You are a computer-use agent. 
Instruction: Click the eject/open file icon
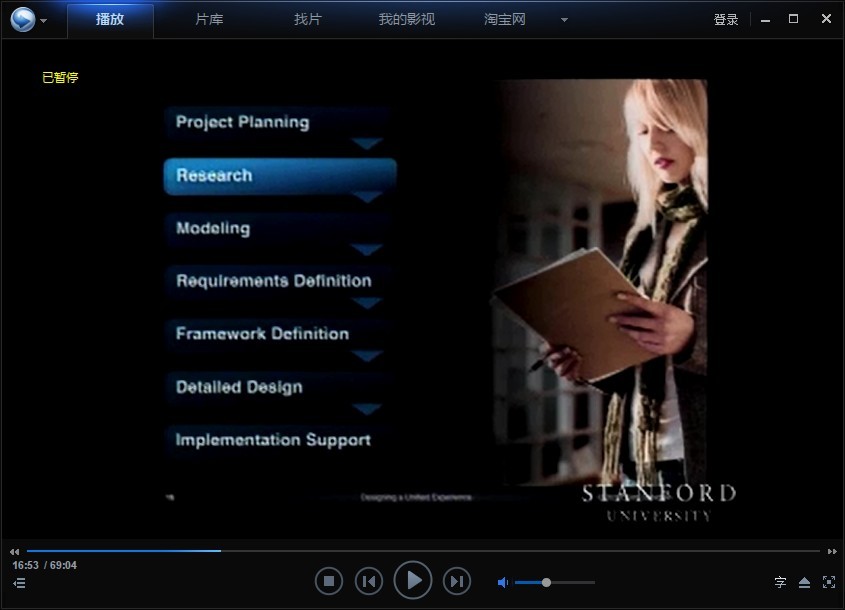click(805, 582)
